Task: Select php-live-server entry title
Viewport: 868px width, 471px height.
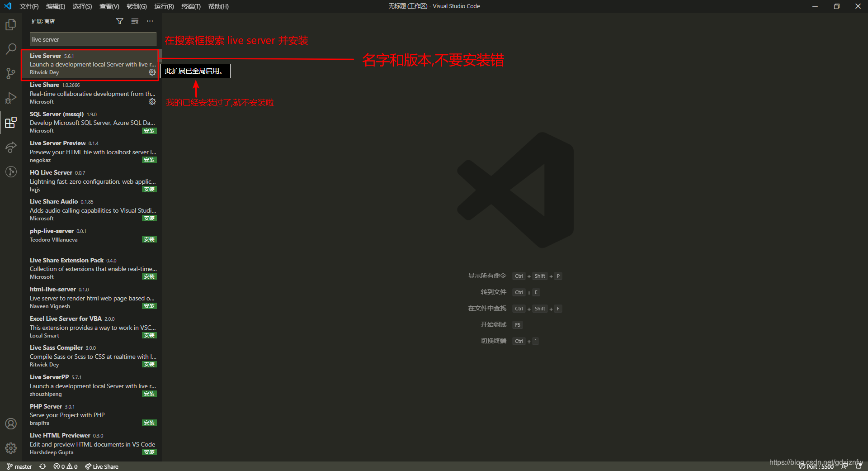Action: (x=52, y=231)
